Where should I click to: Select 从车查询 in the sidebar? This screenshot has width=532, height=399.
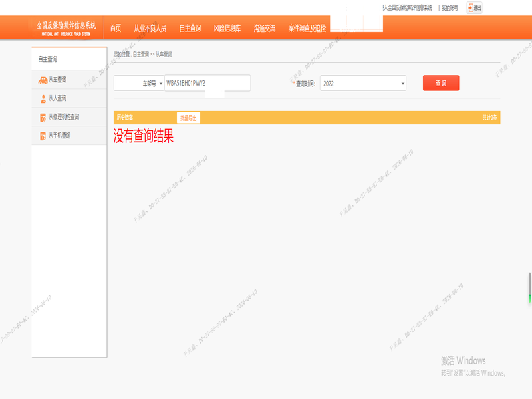coord(69,80)
